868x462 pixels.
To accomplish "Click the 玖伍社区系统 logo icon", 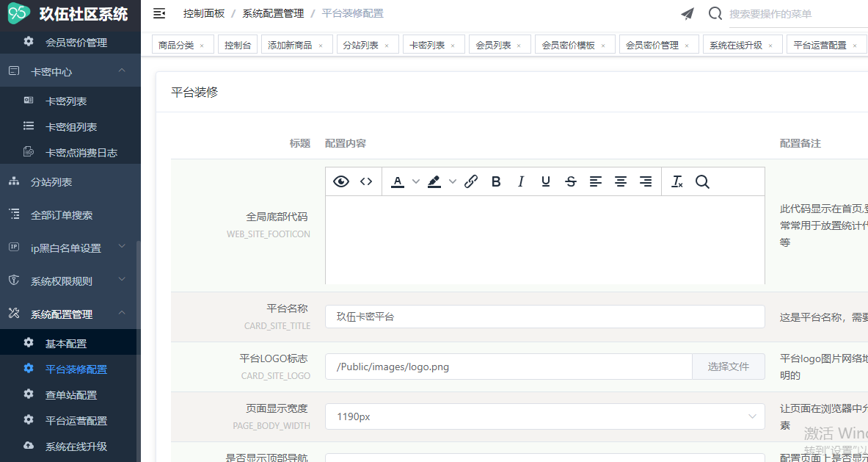I will tap(19, 14).
